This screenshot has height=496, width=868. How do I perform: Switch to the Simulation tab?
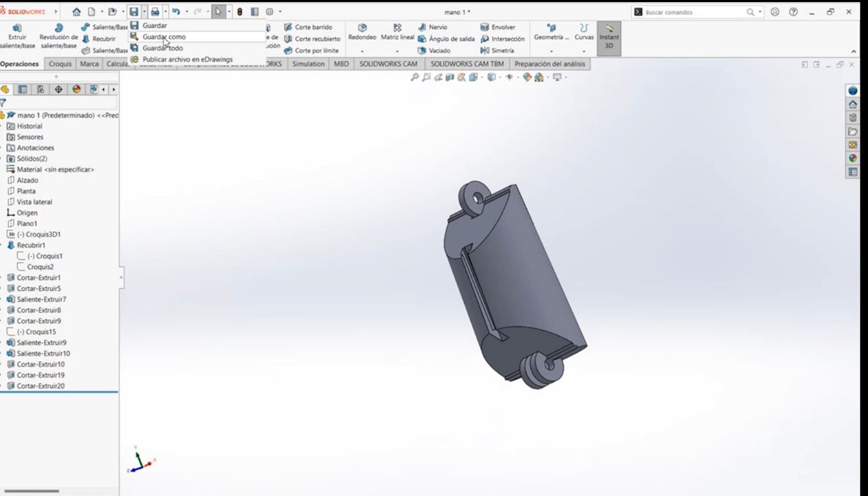pyautogui.click(x=308, y=64)
